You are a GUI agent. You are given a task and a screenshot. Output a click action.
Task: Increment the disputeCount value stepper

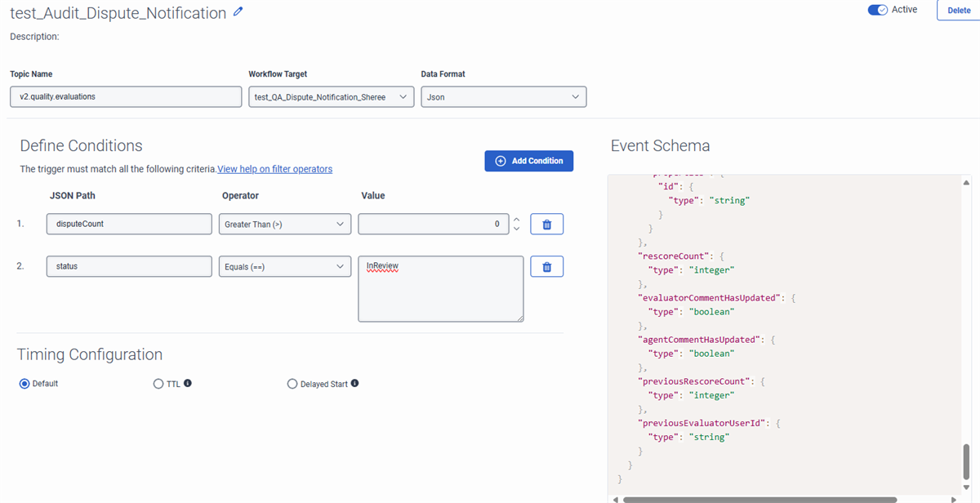[516, 219]
